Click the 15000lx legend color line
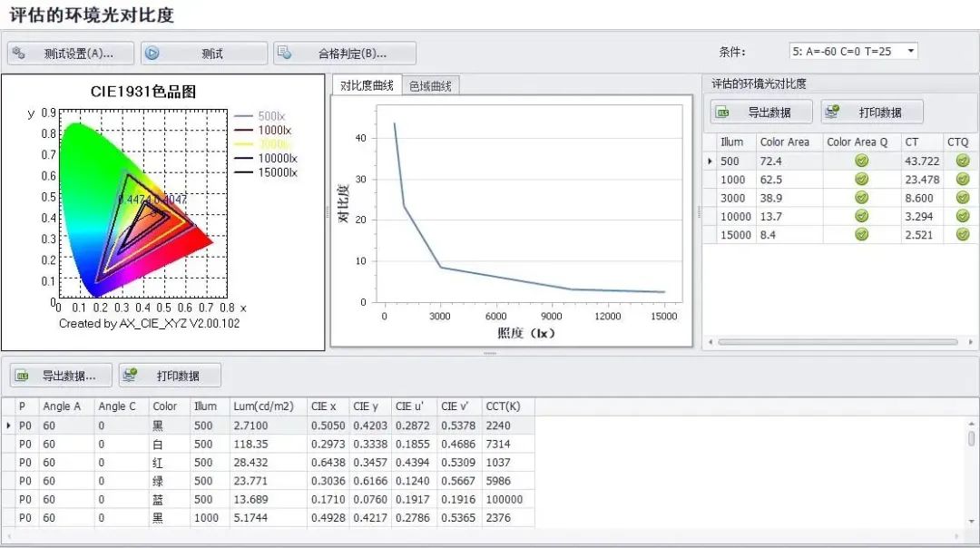 [244, 172]
